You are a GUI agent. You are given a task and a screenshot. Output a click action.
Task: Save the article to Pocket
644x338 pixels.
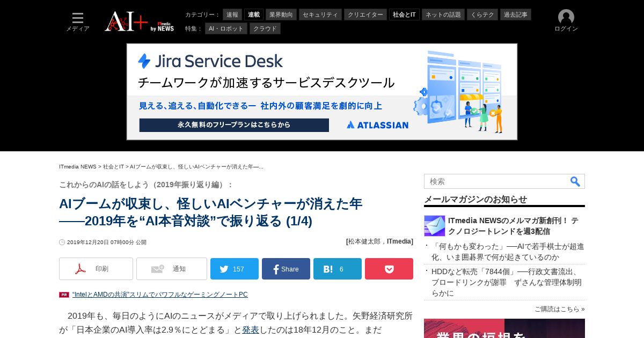point(389,269)
